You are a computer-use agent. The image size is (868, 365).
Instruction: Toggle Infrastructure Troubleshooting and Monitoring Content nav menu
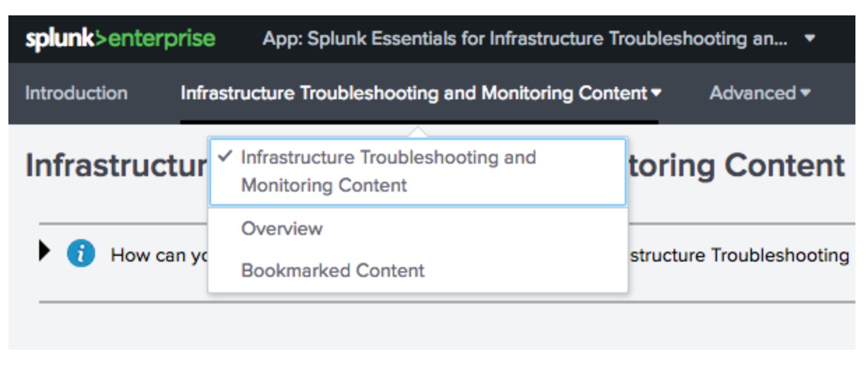coord(420,93)
